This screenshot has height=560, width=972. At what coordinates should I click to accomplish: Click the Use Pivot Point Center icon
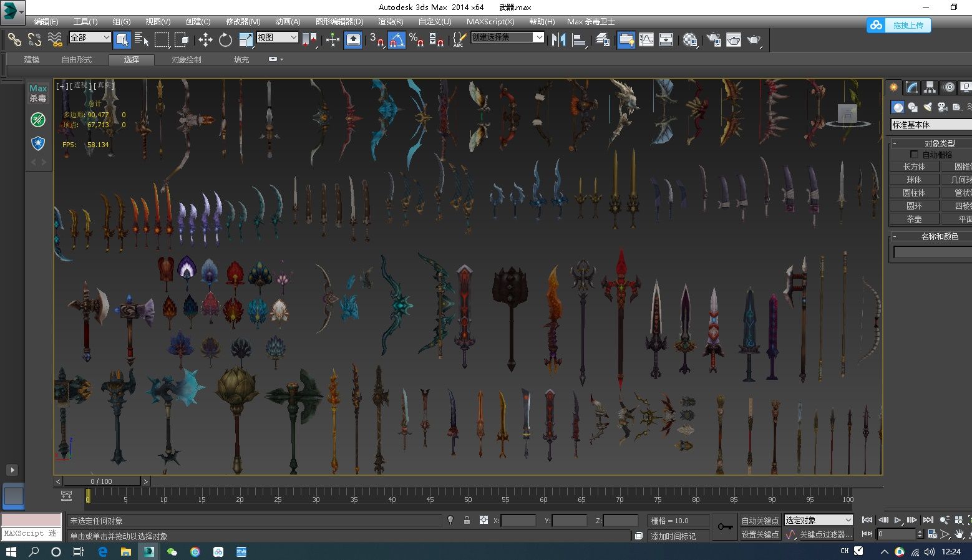pyautogui.click(x=309, y=40)
